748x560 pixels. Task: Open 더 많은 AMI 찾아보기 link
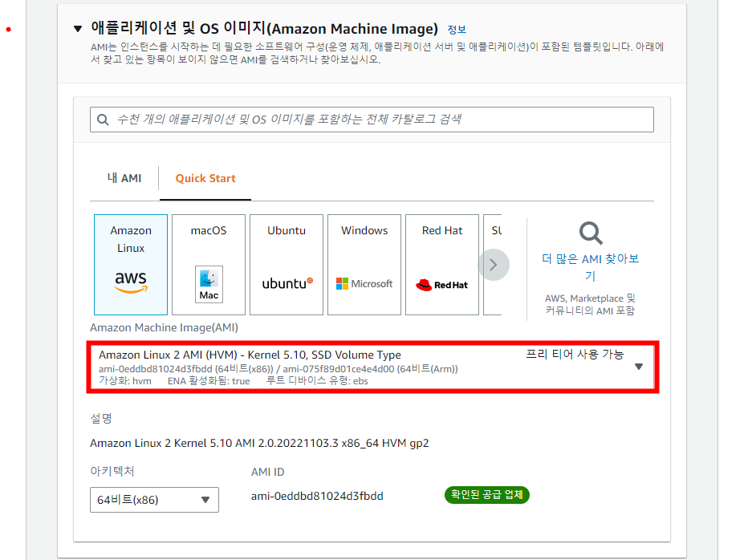[x=590, y=267]
